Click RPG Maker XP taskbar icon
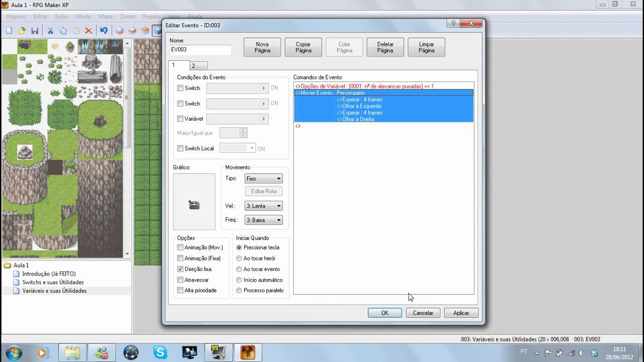Viewport: 644px width, 362px height. coord(248,352)
